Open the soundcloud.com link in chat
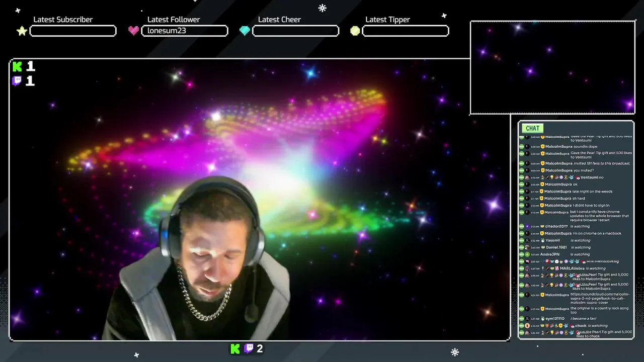This screenshot has width=644, height=362. pyautogui.click(x=600, y=298)
